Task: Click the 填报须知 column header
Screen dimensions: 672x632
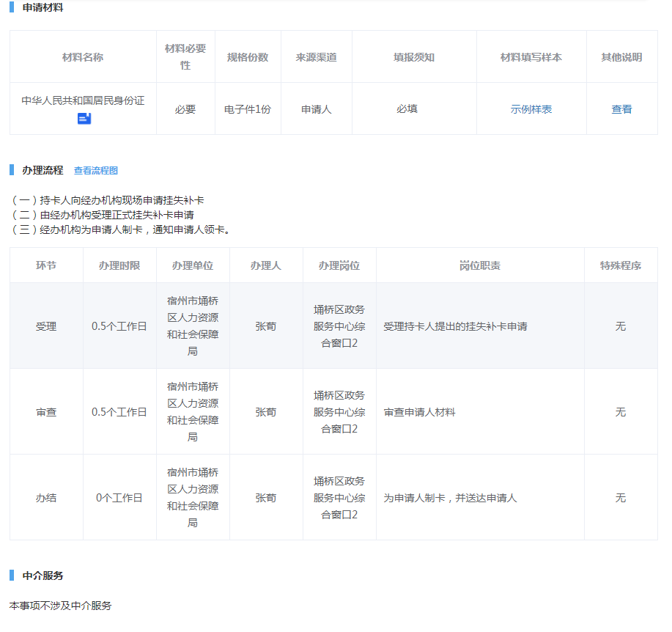Action: point(414,57)
